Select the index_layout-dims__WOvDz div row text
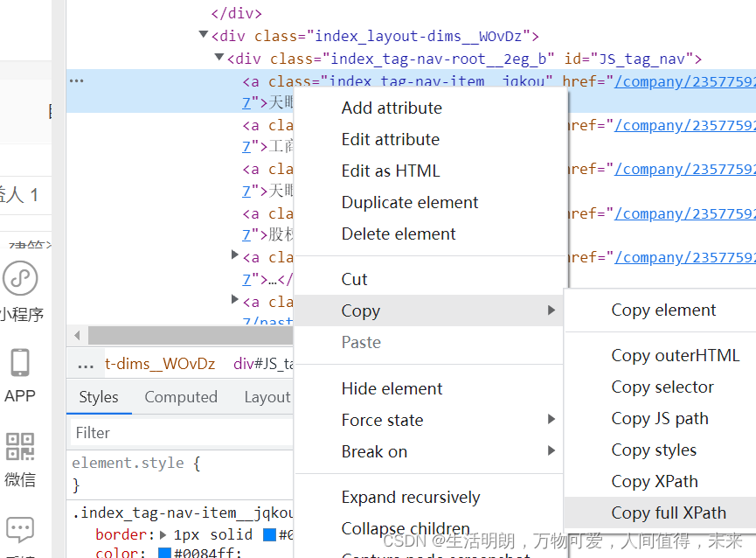The height and width of the screenshot is (558, 756). (375, 36)
